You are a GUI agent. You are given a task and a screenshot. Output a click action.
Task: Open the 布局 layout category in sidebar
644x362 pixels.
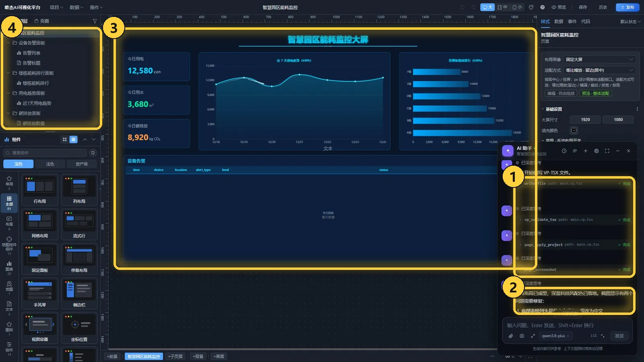click(9, 223)
